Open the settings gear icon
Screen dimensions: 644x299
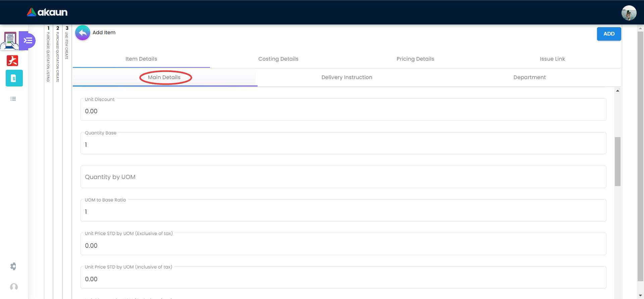(x=13, y=266)
